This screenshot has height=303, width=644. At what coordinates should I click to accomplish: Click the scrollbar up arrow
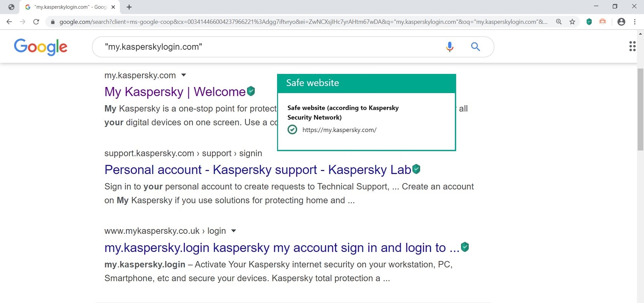pos(640,34)
